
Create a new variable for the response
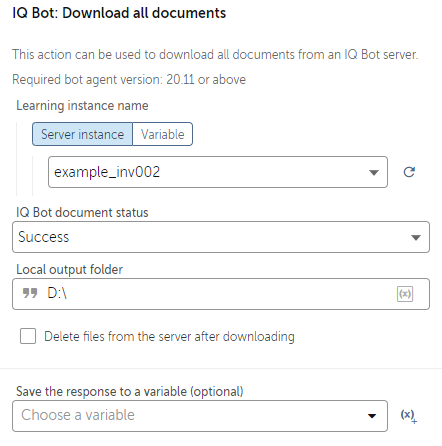[408, 416]
